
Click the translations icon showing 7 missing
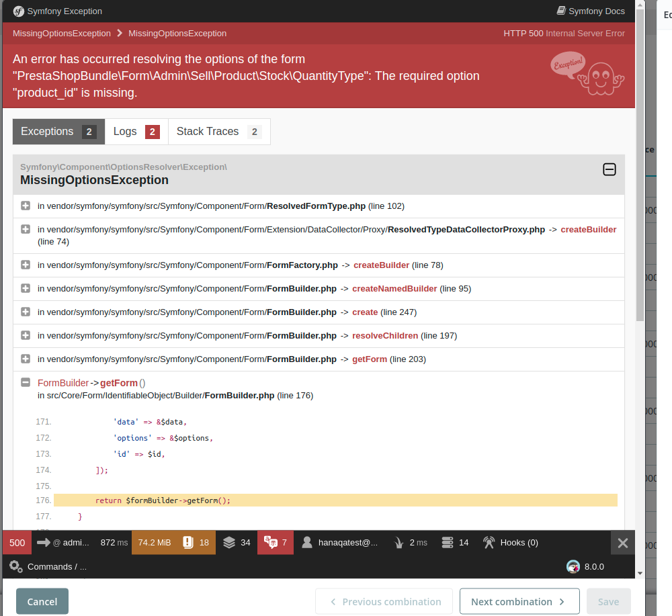(x=275, y=542)
